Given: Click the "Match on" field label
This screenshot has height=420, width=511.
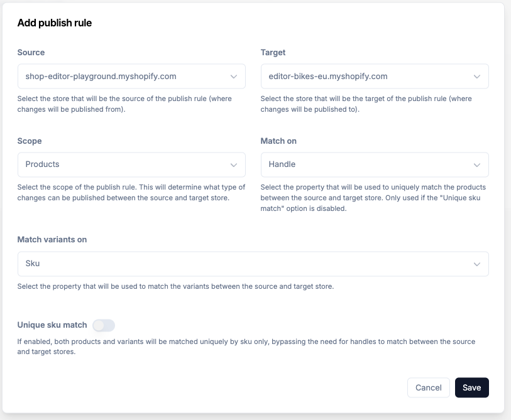Looking at the screenshot, I should pyautogui.click(x=278, y=141).
